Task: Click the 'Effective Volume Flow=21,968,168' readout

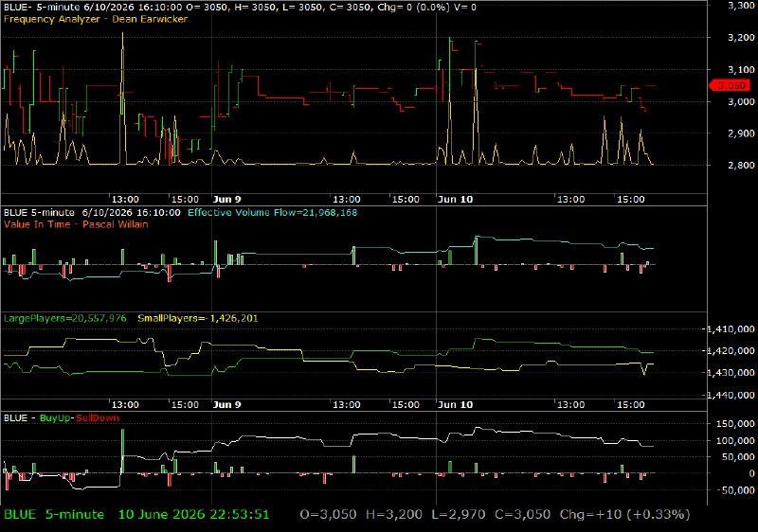Action: click(272, 212)
